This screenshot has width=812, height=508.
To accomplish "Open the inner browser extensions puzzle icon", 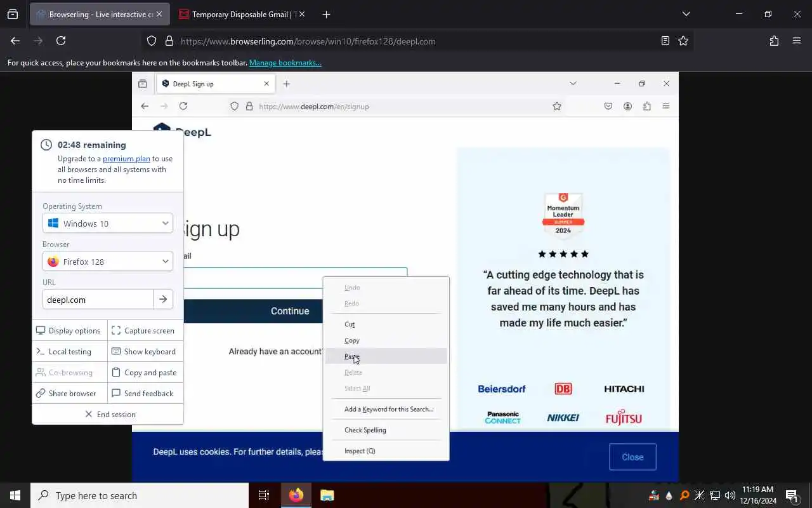I will tap(646, 106).
